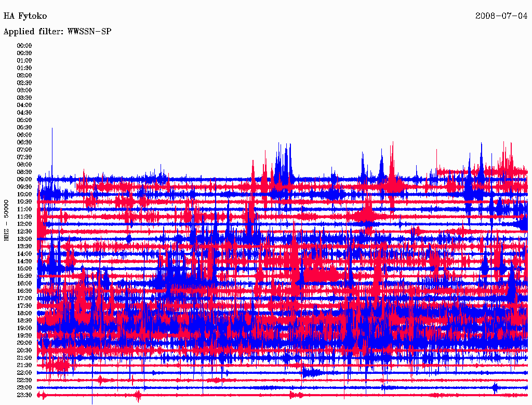This screenshot has height=405, width=532.
Task: Select the 06:00 time label
Action: pyautogui.click(x=24, y=135)
